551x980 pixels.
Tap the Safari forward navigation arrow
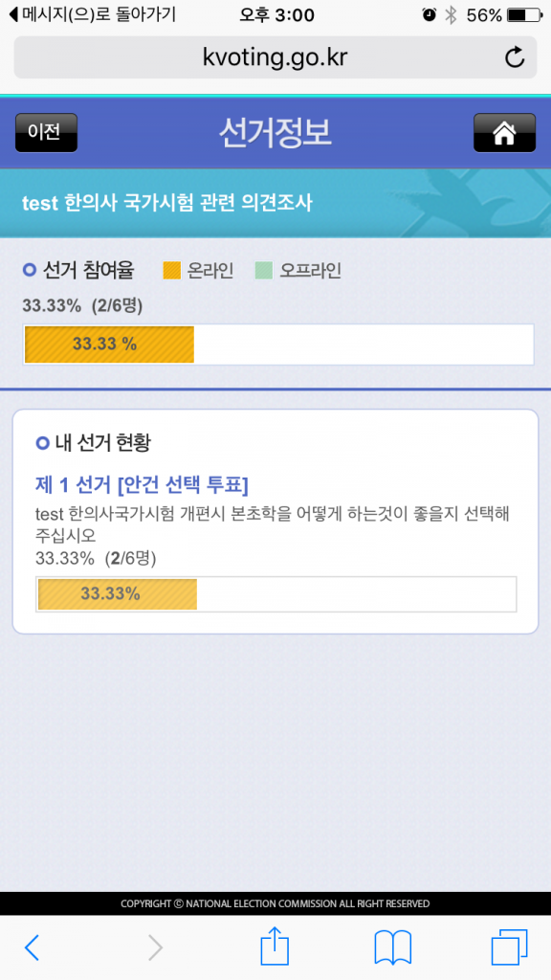point(155,946)
